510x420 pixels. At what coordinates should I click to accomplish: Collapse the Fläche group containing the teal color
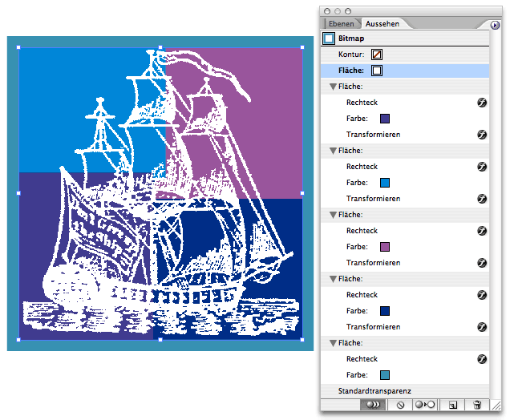(333, 343)
